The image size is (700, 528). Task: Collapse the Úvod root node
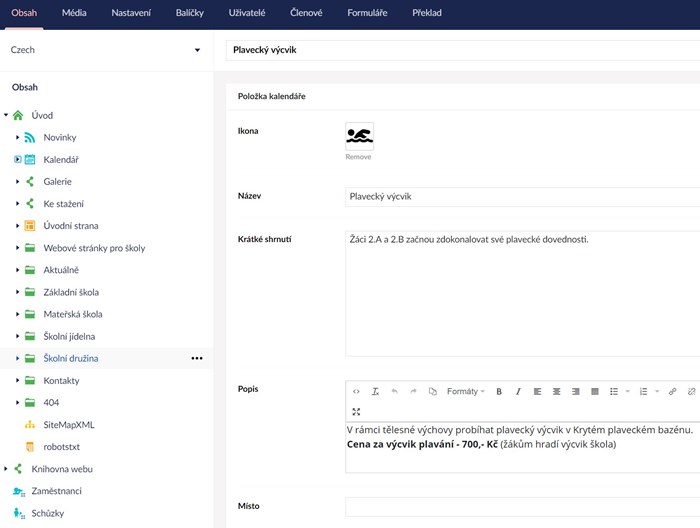point(6,115)
